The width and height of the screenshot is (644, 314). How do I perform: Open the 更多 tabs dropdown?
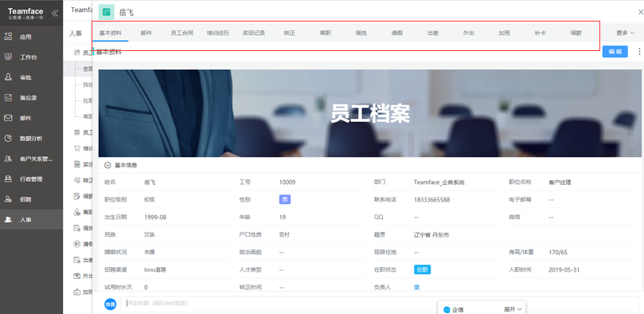coord(625,33)
